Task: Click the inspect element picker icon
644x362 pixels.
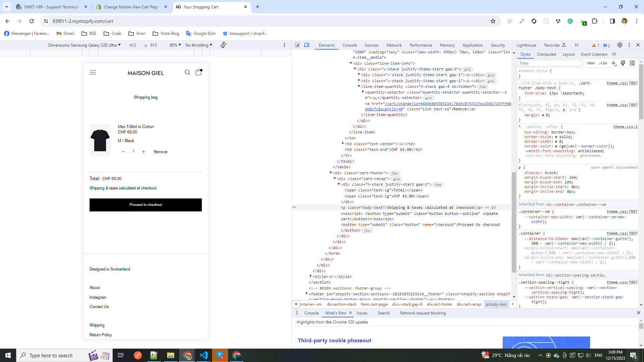Action: point(297,45)
